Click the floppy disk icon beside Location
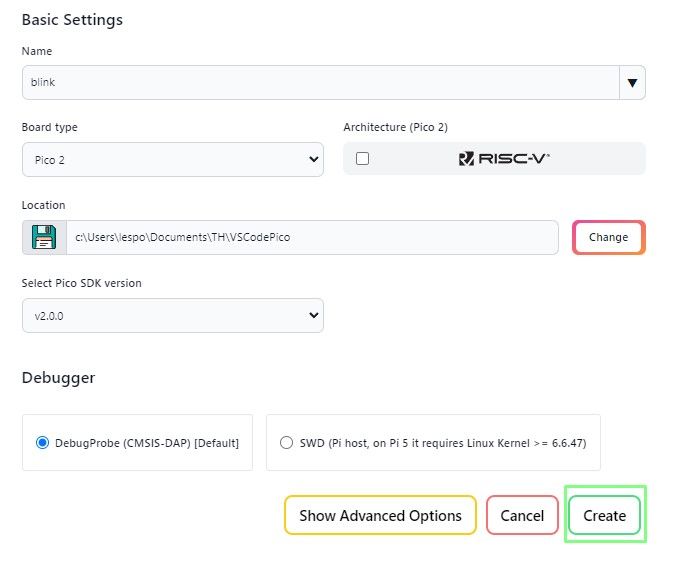This screenshot has height=572, width=683. click(x=44, y=237)
